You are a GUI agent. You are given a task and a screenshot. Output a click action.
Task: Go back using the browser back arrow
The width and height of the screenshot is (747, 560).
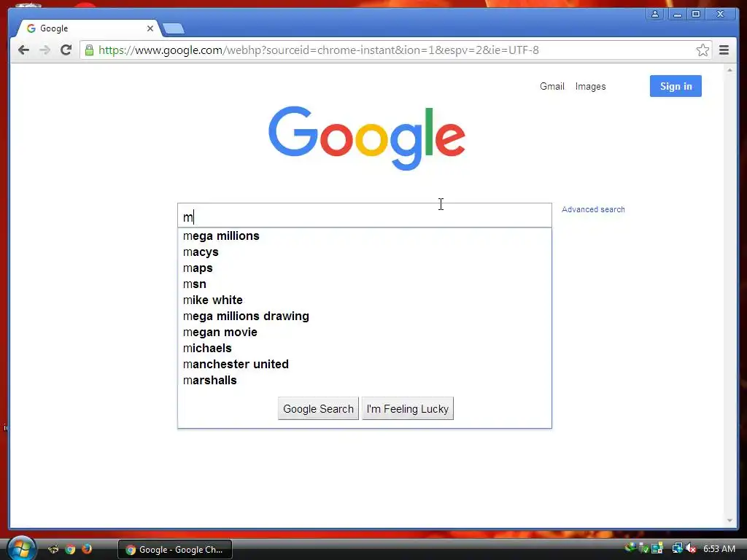[23, 50]
